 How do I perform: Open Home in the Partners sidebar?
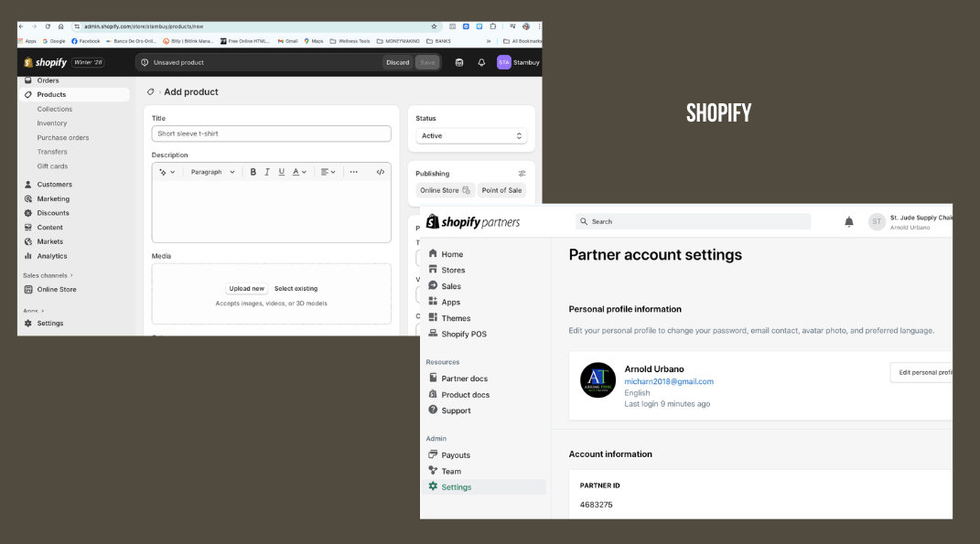[446, 254]
